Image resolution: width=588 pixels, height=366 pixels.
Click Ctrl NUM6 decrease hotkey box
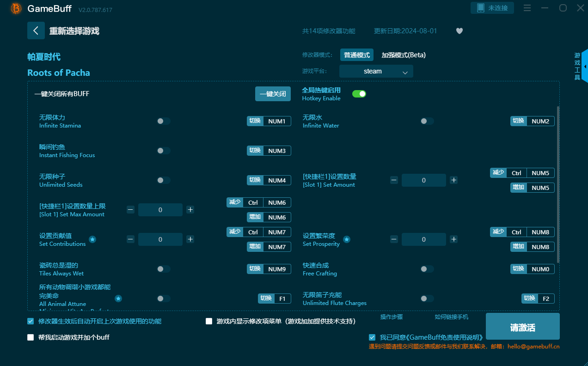pyautogui.click(x=259, y=202)
